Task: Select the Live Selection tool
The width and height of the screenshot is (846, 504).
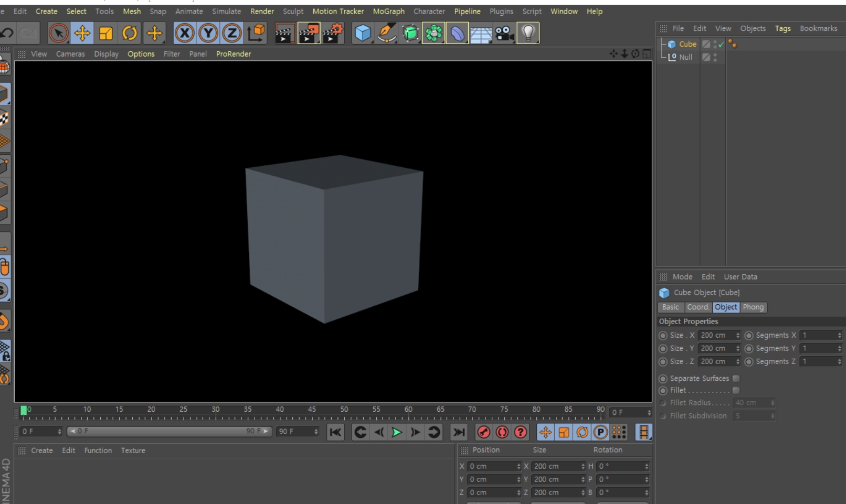Action: point(58,34)
